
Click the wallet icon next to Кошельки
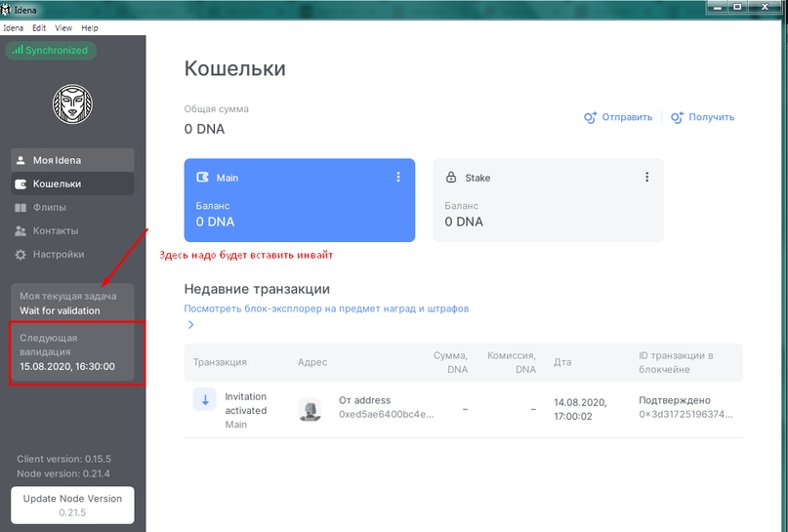(21, 184)
